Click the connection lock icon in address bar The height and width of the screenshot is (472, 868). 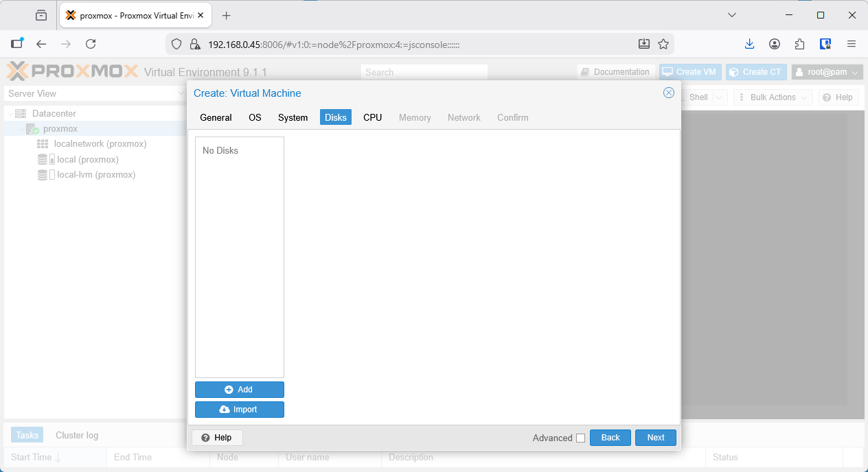pyautogui.click(x=194, y=44)
